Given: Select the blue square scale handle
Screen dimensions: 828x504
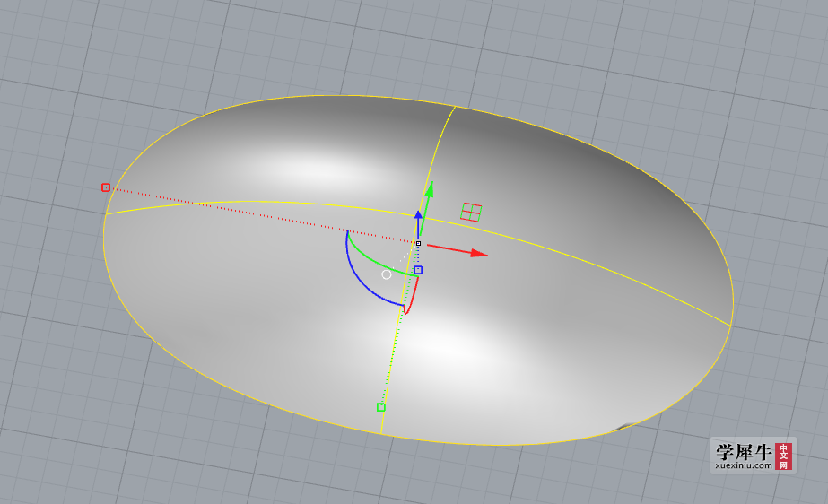Looking at the screenshot, I should click(x=418, y=270).
